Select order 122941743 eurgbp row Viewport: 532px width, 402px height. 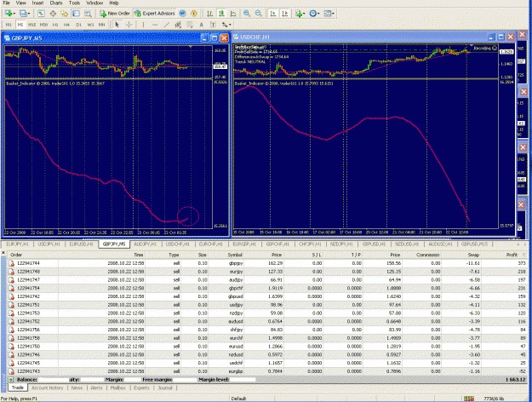click(267, 371)
